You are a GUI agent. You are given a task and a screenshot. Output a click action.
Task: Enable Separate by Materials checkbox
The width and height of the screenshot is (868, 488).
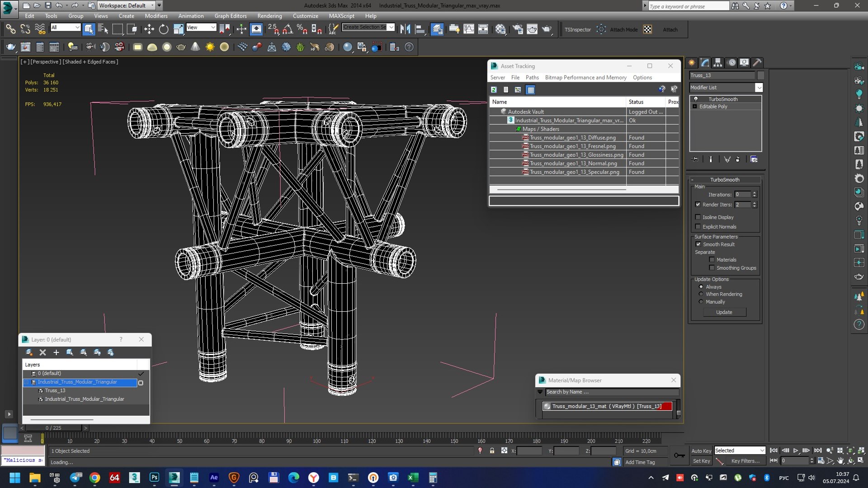(x=712, y=260)
